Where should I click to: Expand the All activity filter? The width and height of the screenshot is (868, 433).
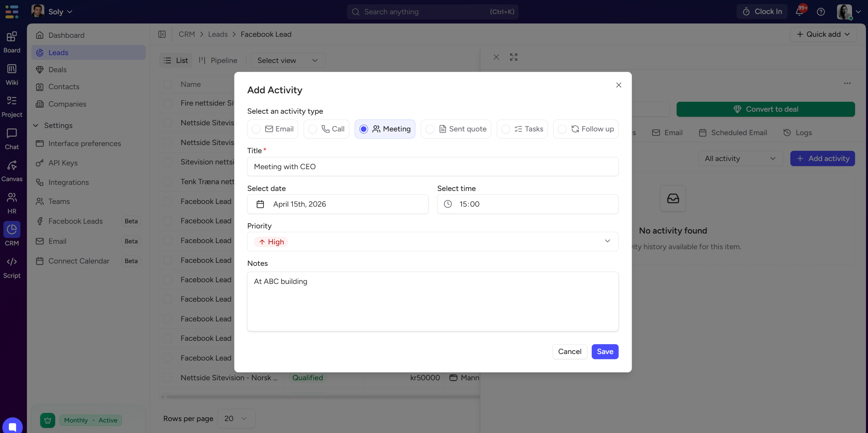(740, 159)
